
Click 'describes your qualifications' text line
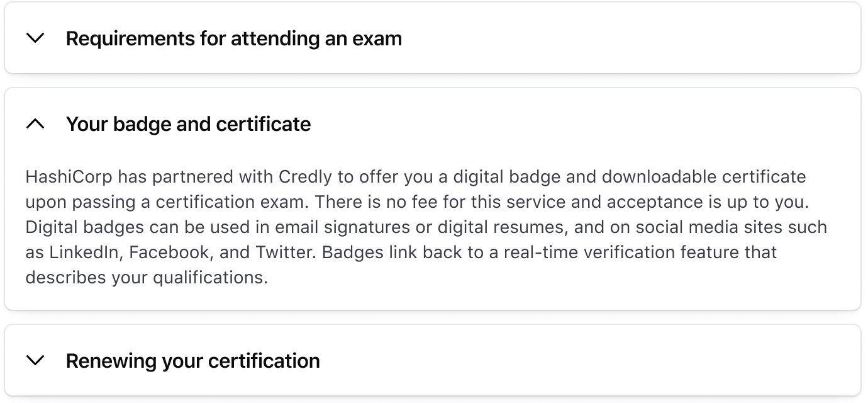click(x=147, y=278)
